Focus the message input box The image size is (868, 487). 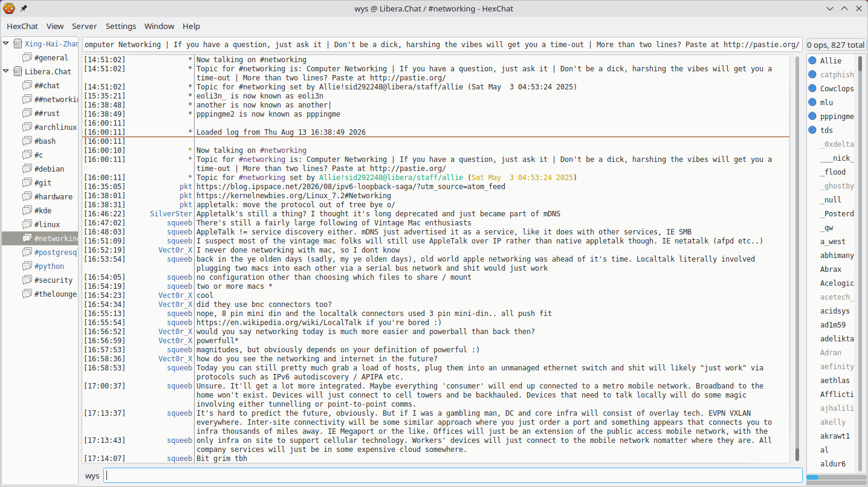(453, 476)
